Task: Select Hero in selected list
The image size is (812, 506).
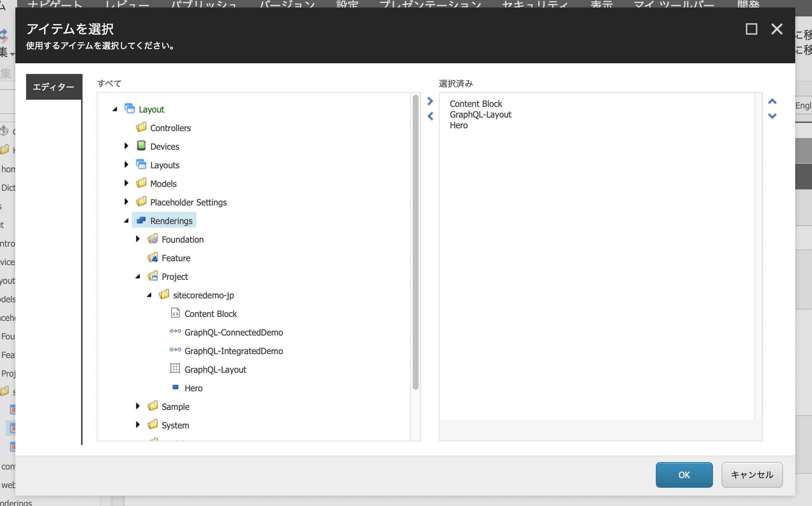Action: 459,125
